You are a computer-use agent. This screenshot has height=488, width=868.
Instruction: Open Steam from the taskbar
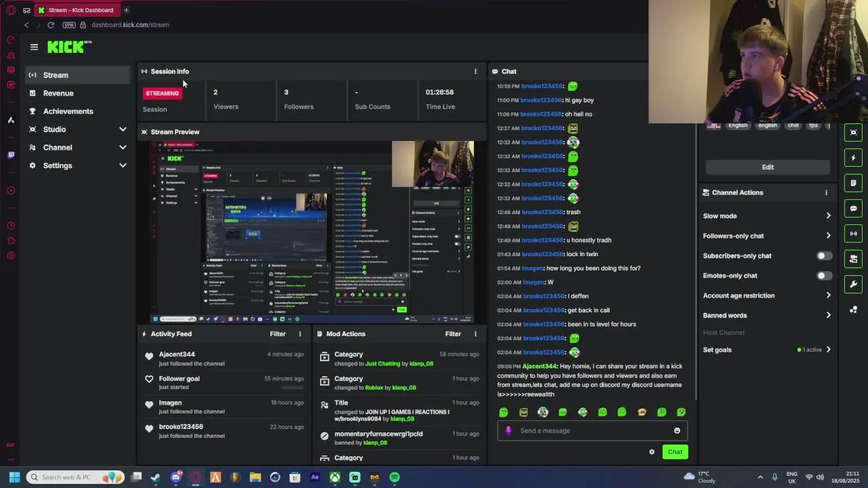156,477
